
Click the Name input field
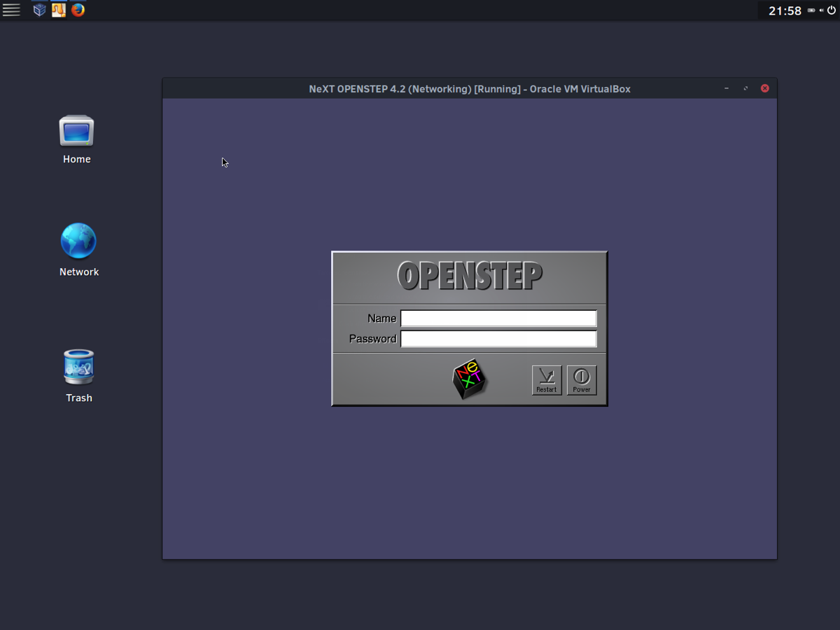point(498,318)
